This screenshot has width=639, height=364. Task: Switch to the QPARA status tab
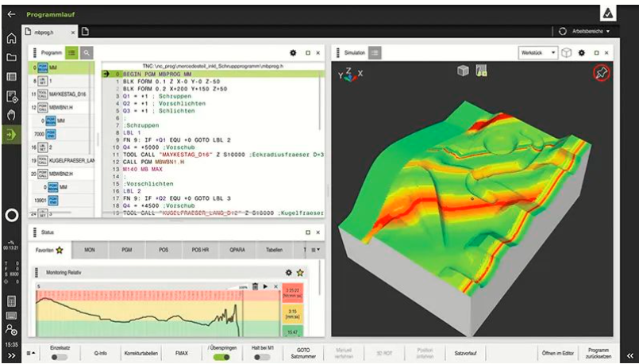tap(237, 250)
